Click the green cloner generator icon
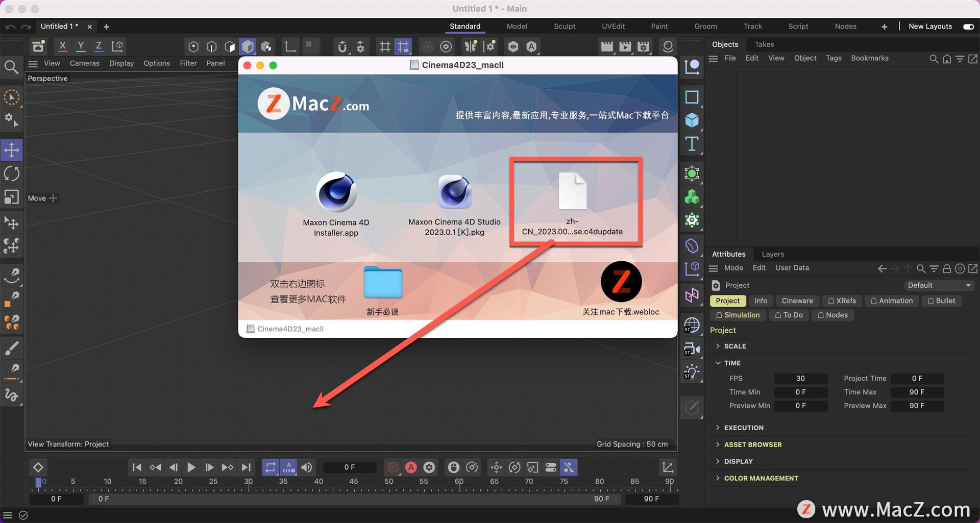 click(692, 197)
